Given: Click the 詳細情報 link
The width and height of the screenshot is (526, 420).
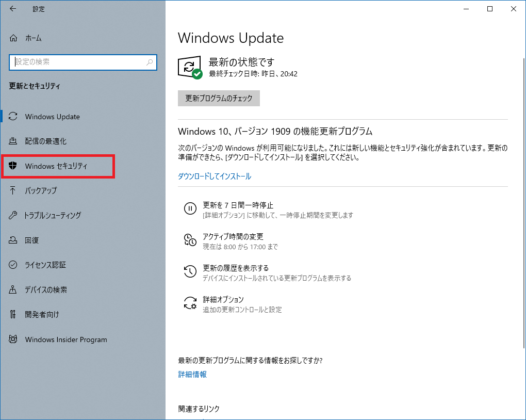Looking at the screenshot, I should [x=191, y=374].
